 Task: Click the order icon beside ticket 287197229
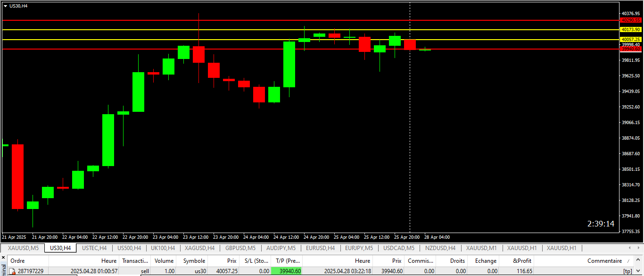coord(13,271)
